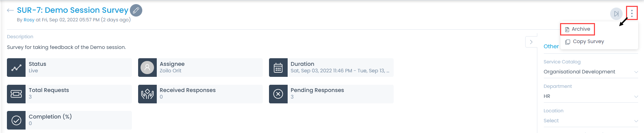Open Rosy's user profile link

pos(29,20)
